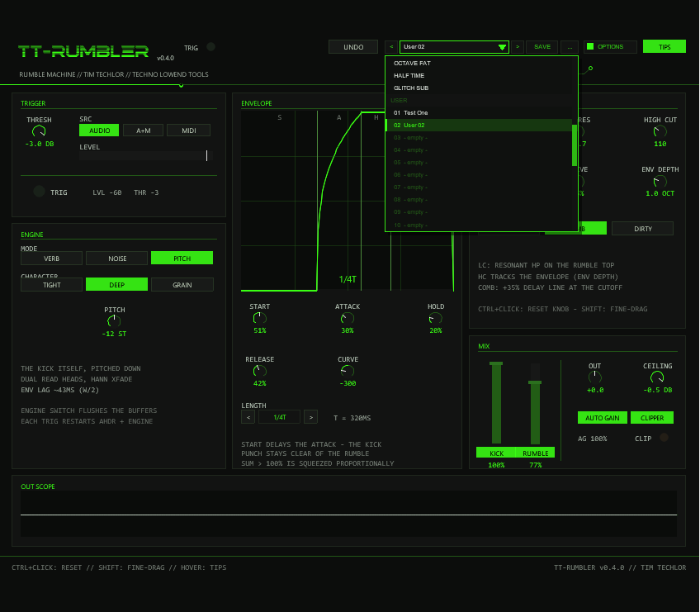Select A+M trigger source
Image resolution: width=700 pixels, height=612 pixels.
pyautogui.click(x=144, y=130)
